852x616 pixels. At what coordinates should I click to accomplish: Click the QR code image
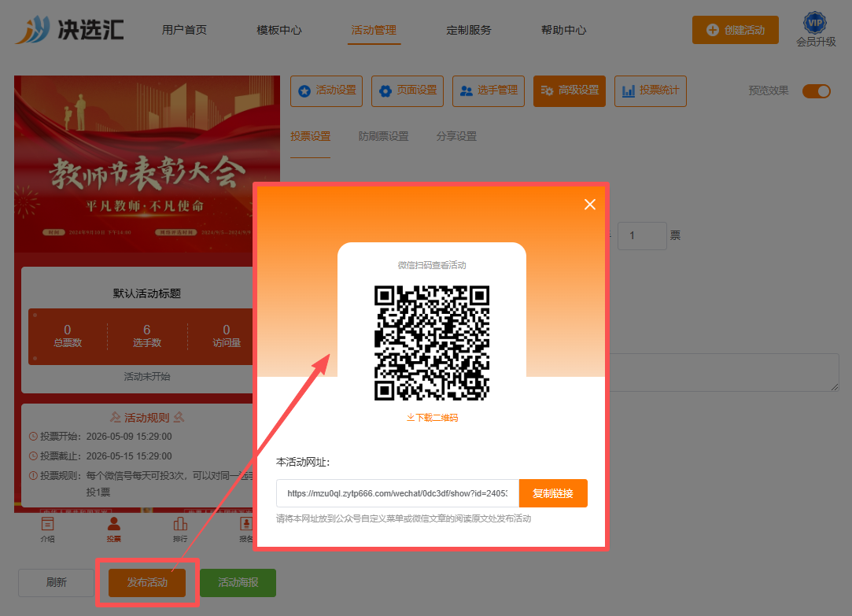coord(432,343)
